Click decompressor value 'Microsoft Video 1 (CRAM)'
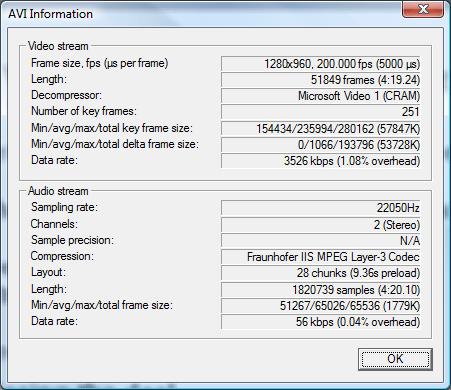451x390 pixels. [321, 96]
